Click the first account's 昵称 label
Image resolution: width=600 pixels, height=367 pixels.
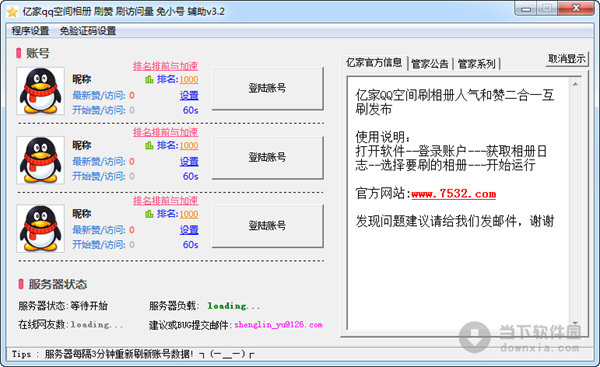(x=82, y=79)
